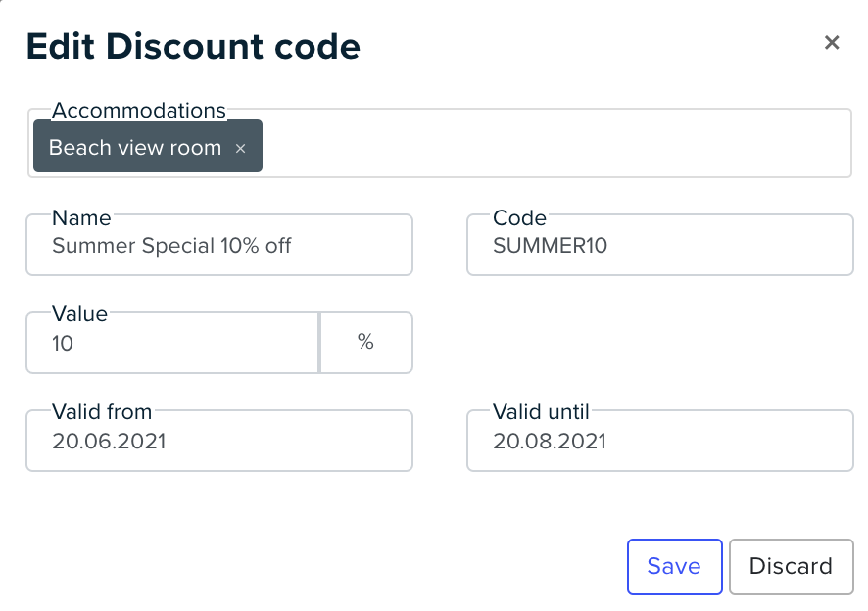Image resolution: width=868 pixels, height=611 pixels.
Task: Remove the Beach view room tag
Action: [240, 148]
